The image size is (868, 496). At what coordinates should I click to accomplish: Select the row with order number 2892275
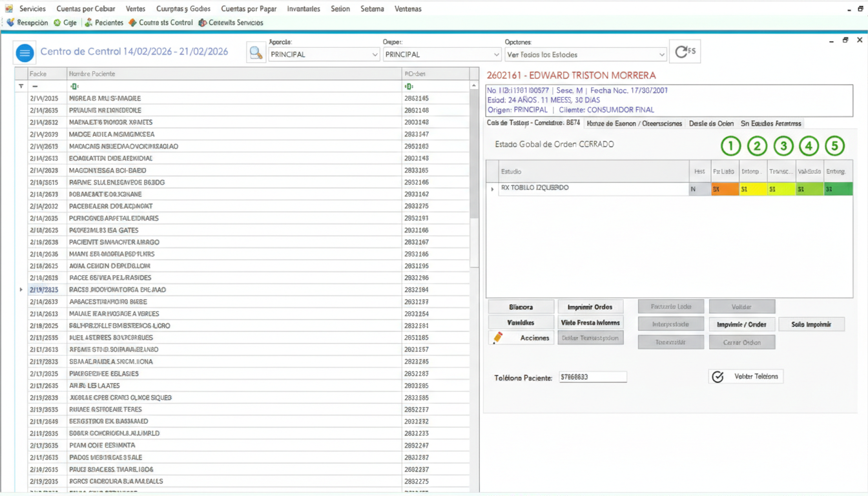248,481
